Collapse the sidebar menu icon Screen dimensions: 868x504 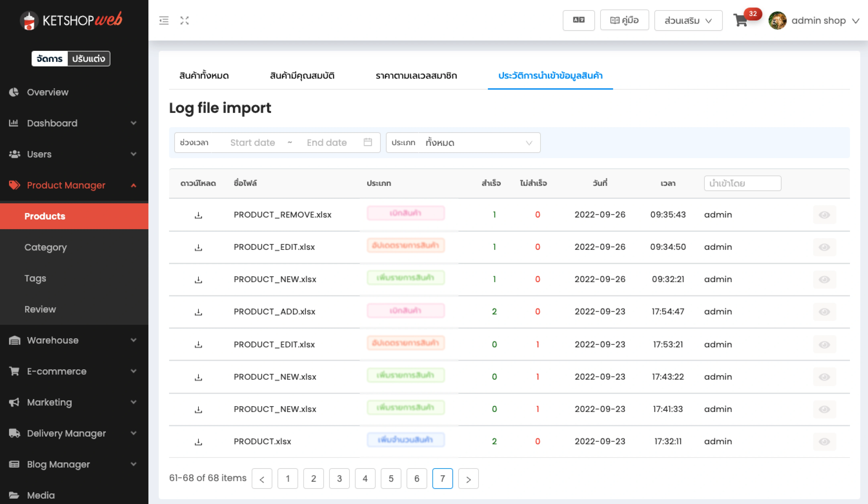click(x=164, y=21)
